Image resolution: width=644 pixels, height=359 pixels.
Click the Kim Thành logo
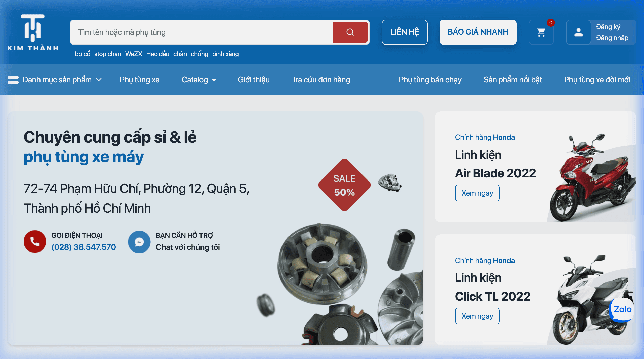(33, 32)
